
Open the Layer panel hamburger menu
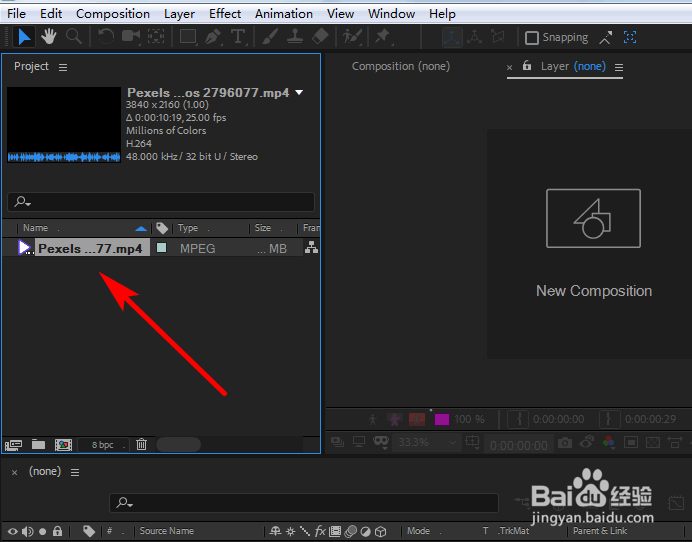tap(619, 68)
